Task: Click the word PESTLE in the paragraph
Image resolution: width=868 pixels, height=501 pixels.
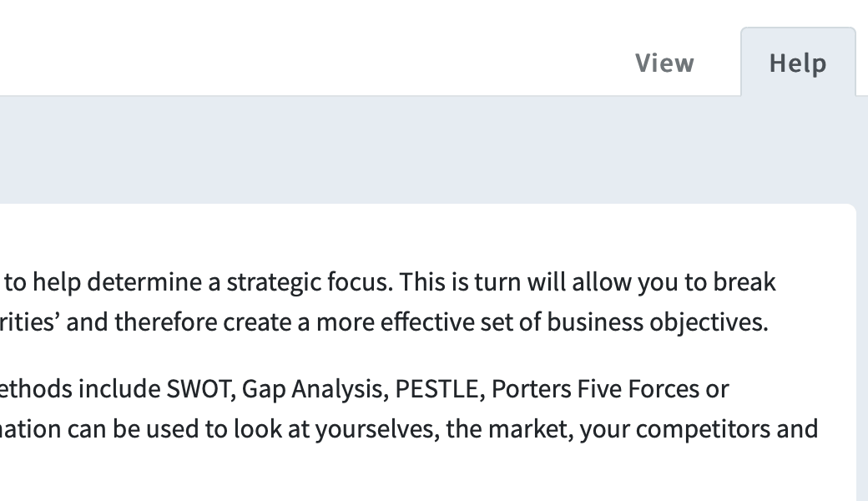Action: (437, 388)
